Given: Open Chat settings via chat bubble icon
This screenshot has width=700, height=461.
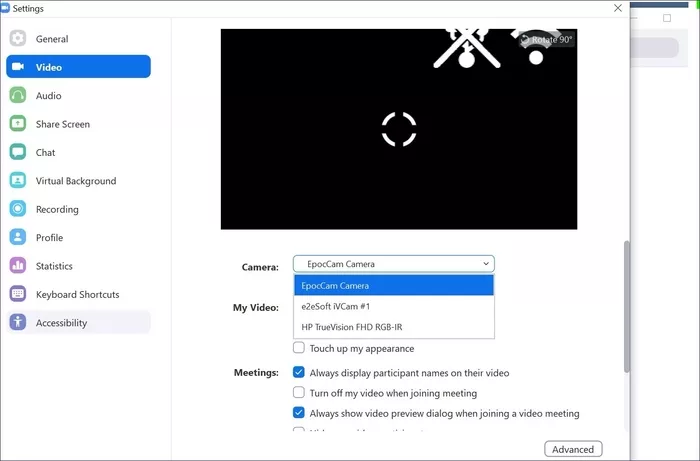Looking at the screenshot, I should click(18, 153).
